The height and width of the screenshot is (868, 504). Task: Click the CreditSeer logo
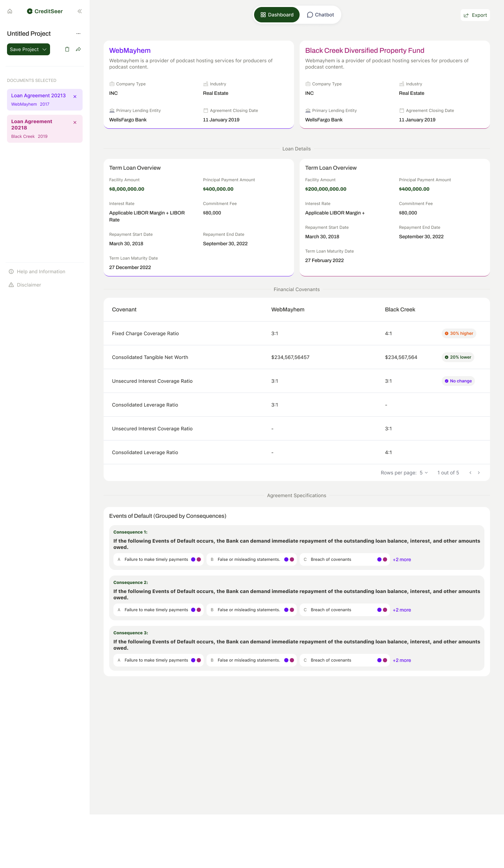point(45,11)
